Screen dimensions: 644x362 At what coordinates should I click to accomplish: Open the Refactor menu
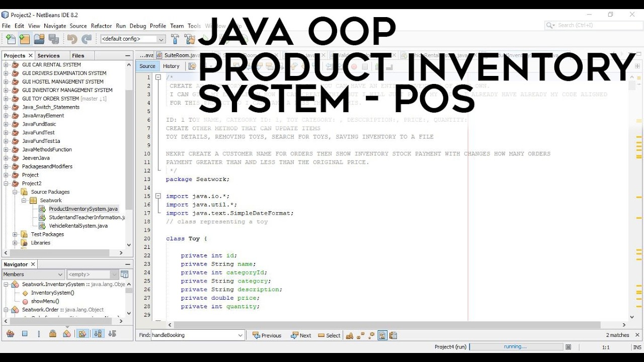[101, 26]
